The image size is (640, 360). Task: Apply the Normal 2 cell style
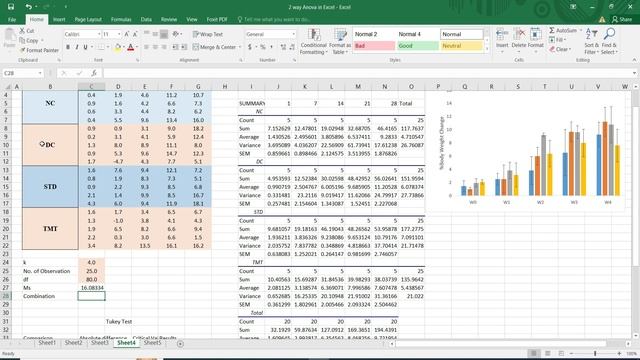(374, 34)
